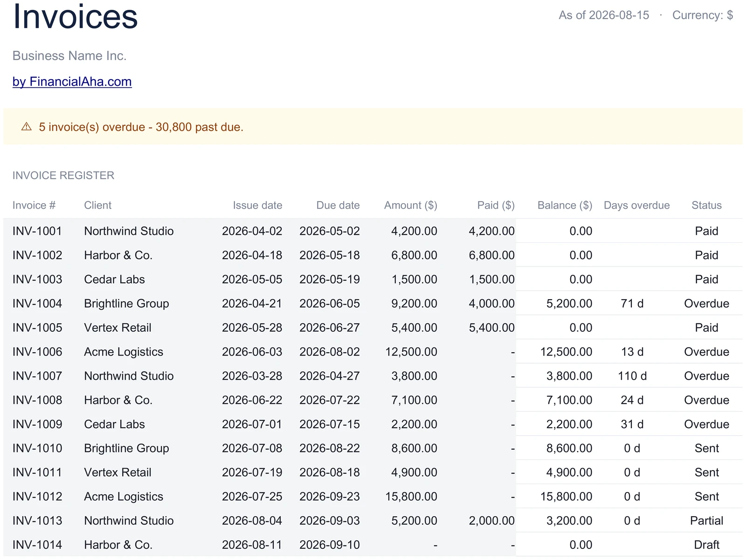746x560 pixels.
Task: Click due date 2026-08-18 for INV-1011
Action: (x=330, y=473)
